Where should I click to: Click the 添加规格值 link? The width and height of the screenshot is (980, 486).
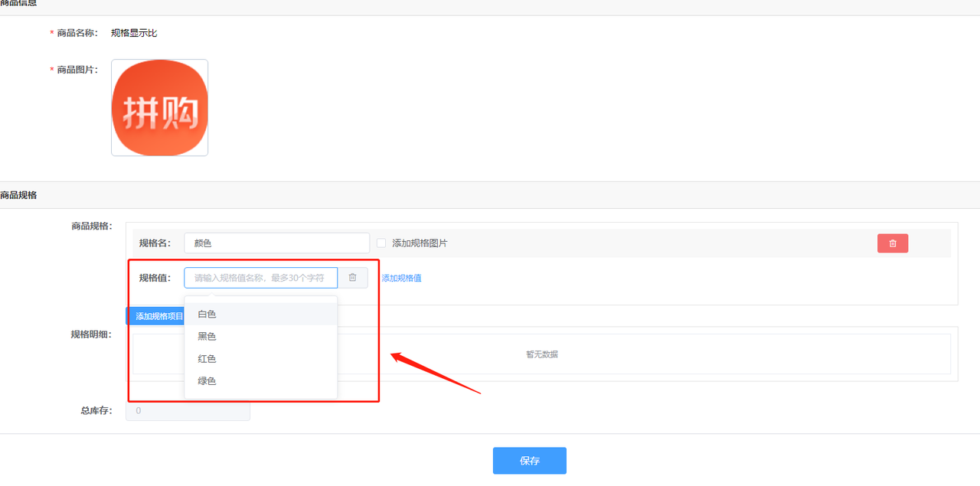click(x=401, y=279)
